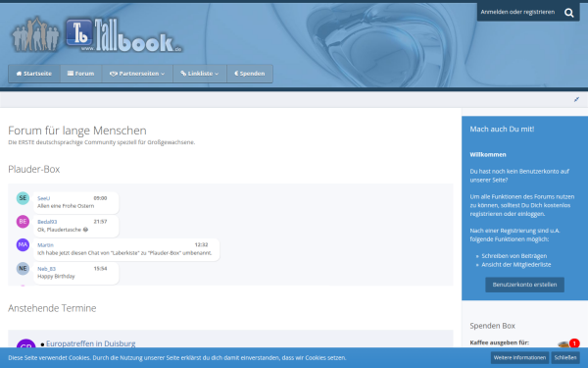Click Martin's message about renaming the chat
588x368 pixels.
(x=124, y=253)
